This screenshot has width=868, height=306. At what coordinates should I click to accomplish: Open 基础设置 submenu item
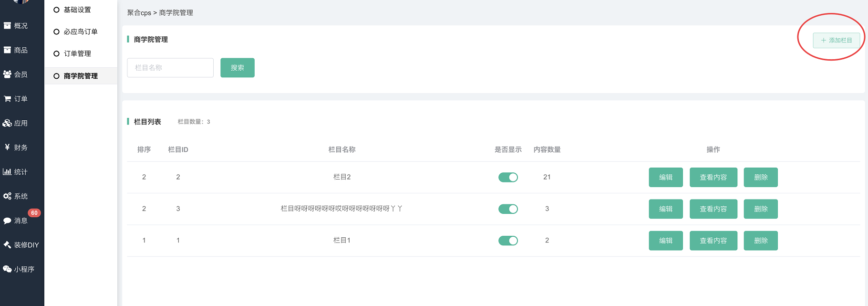tap(77, 10)
